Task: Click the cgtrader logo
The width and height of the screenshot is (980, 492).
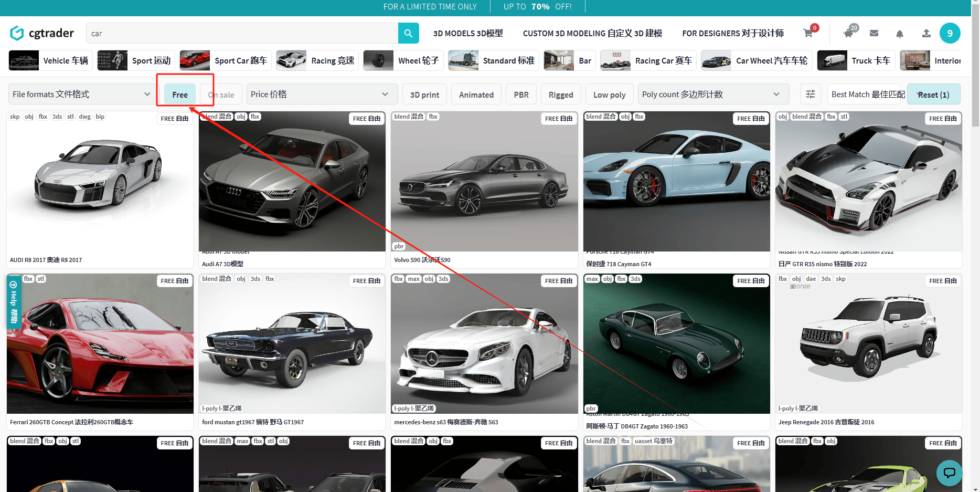Action: click(x=42, y=33)
